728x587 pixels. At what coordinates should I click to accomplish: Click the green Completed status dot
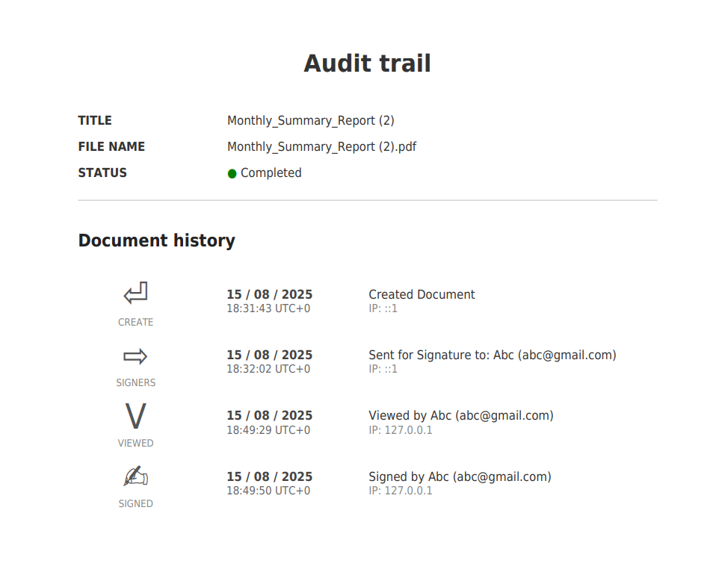pyautogui.click(x=232, y=174)
